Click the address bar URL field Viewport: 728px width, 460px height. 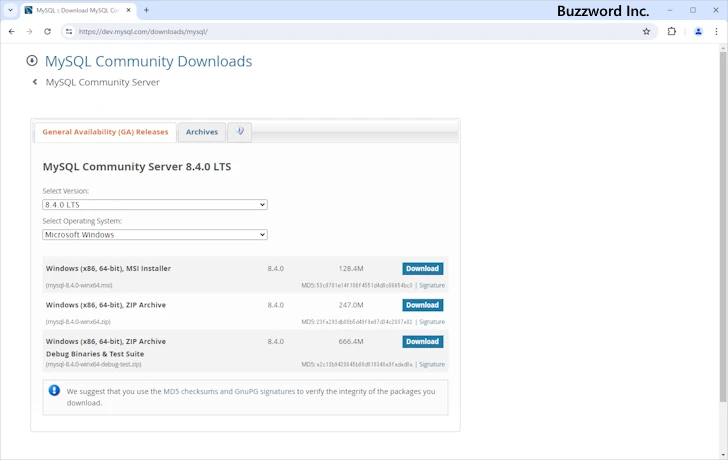(350, 31)
